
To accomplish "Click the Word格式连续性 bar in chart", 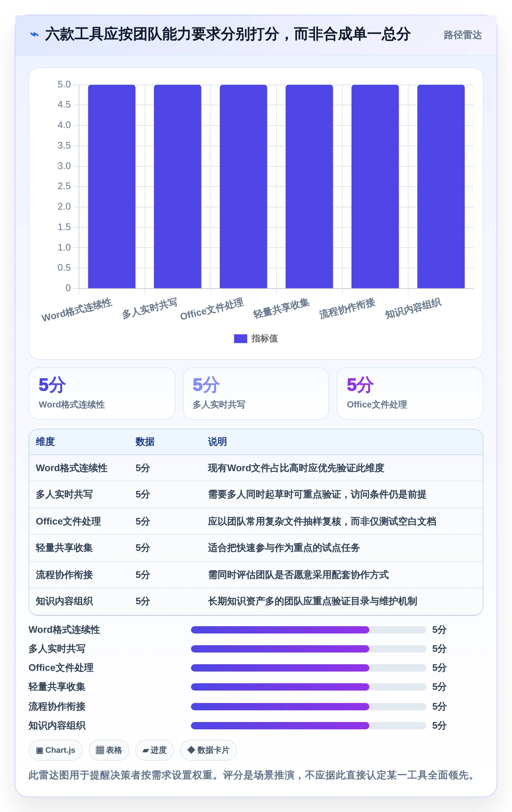I will coord(112,187).
